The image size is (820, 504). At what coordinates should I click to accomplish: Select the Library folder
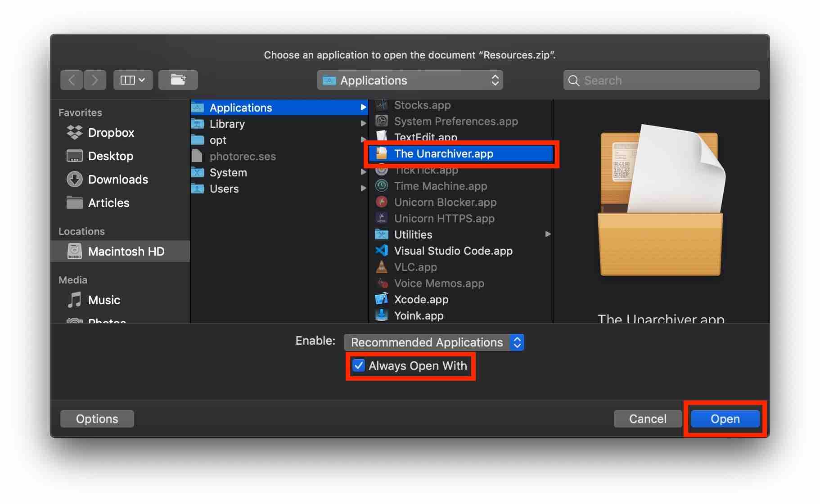point(279,124)
